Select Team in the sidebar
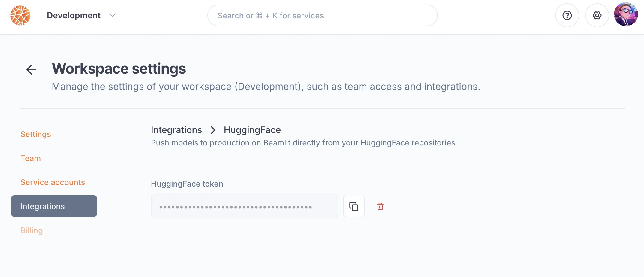 (30, 158)
